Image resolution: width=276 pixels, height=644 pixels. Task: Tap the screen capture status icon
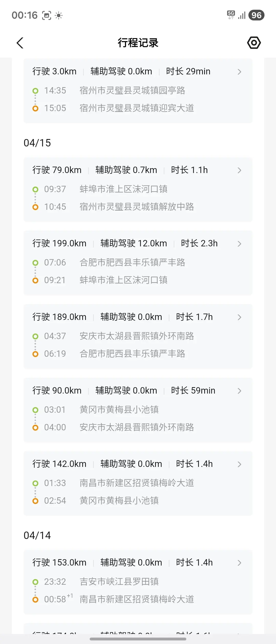point(47,15)
